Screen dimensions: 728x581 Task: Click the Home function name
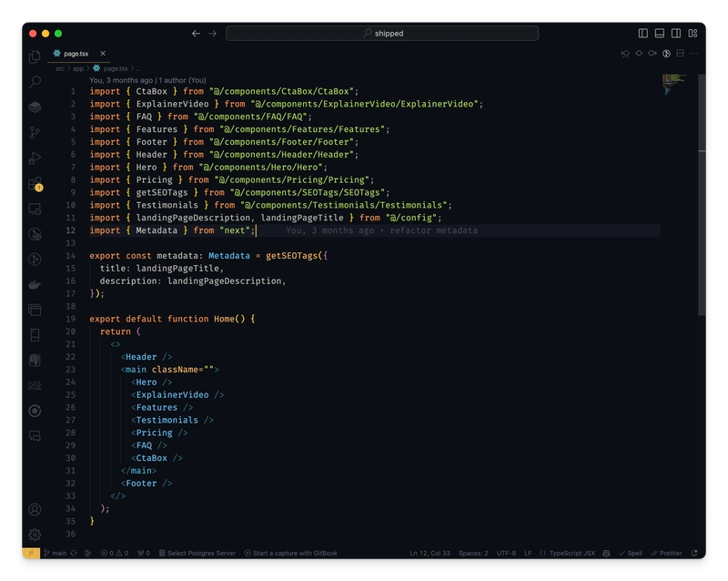pos(224,319)
